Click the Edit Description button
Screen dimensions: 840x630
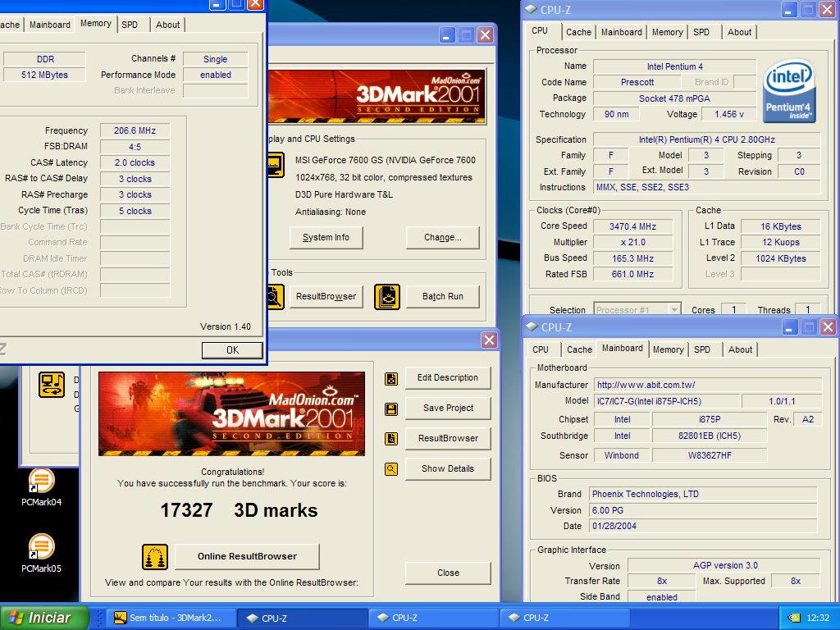(x=448, y=377)
